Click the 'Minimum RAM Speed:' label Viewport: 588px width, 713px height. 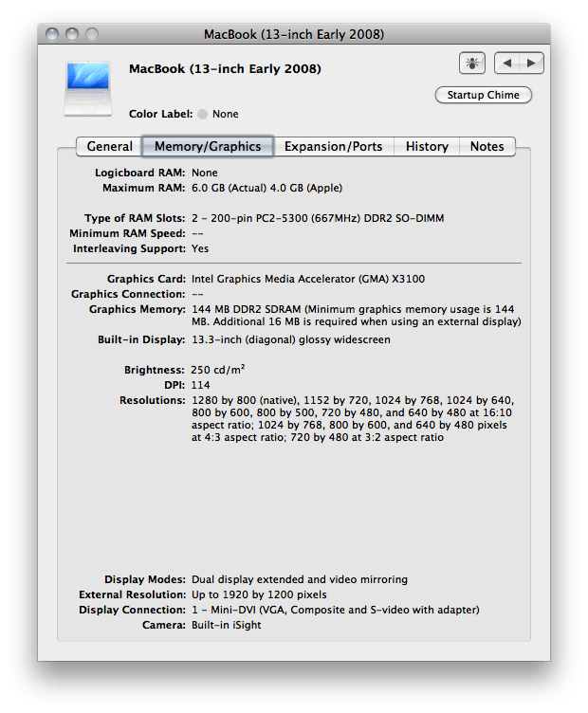click(x=127, y=233)
